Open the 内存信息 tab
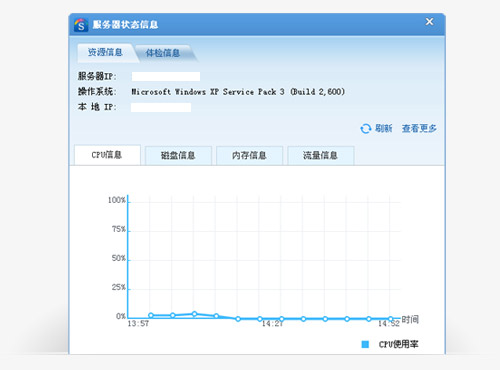Screen dimensions: 500x370 [249, 156]
